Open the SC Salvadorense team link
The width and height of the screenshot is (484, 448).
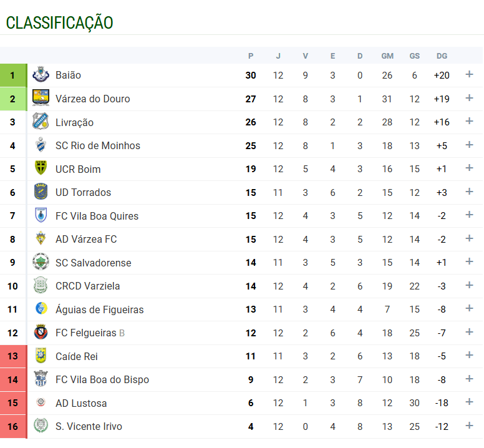point(93,263)
